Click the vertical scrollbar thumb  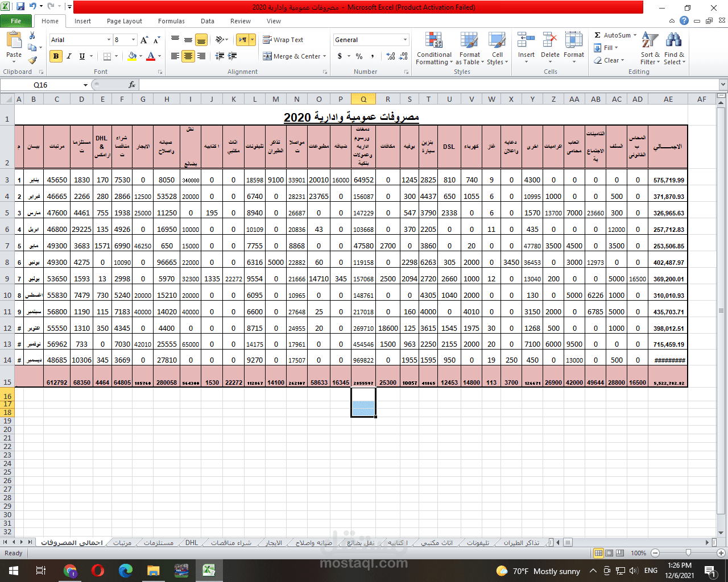tap(721, 311)
